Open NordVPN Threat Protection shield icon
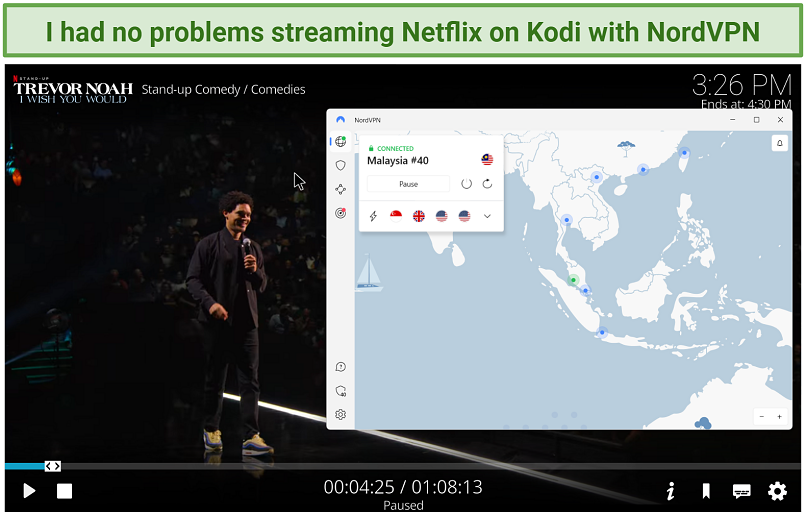 (x=341, y=165)
